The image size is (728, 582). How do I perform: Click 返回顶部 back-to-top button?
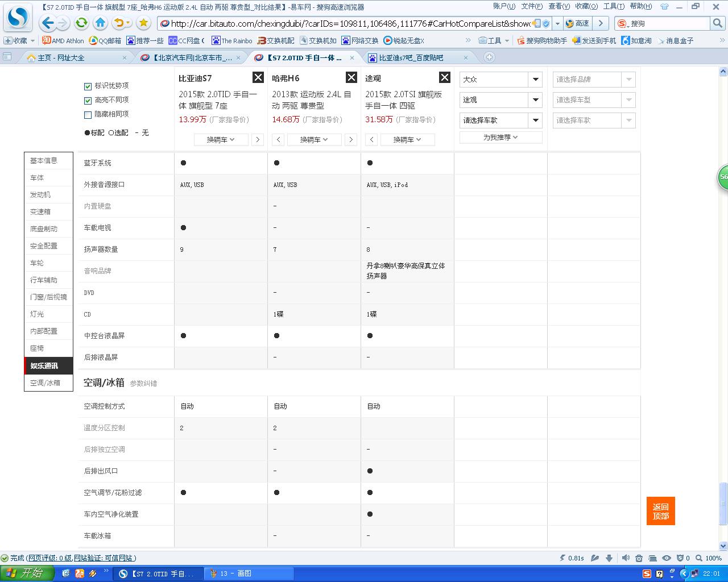point(661,511)
